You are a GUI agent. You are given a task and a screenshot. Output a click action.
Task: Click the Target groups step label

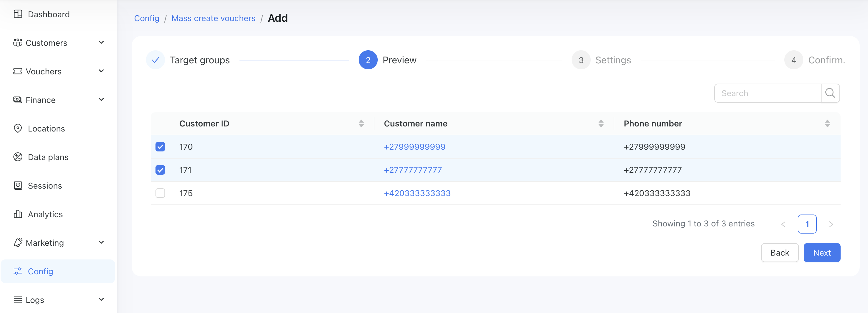(x=200, y=60)
